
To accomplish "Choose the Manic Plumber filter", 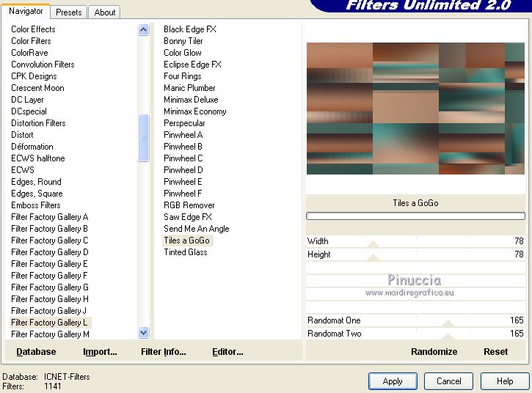I will [189, 88].
